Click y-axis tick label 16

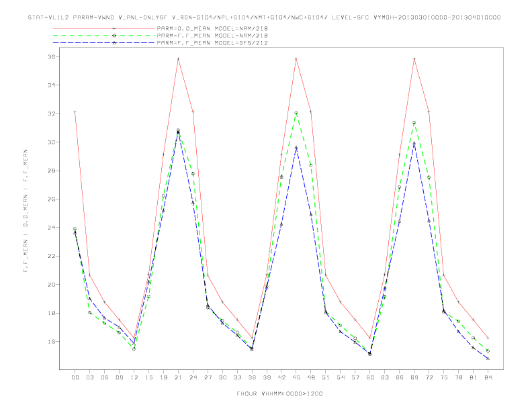pyautogui.click(x=52, y=341)
